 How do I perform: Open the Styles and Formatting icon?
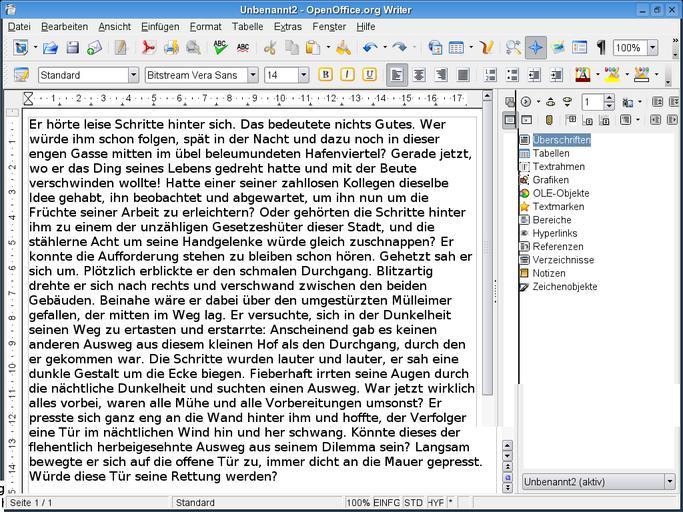point(21,75)
